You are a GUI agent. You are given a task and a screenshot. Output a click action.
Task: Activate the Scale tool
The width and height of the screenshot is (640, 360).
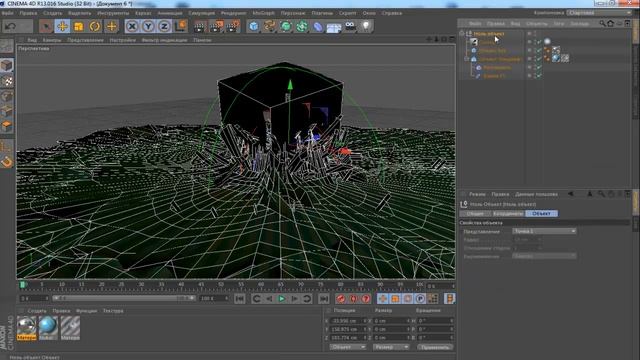78,26
